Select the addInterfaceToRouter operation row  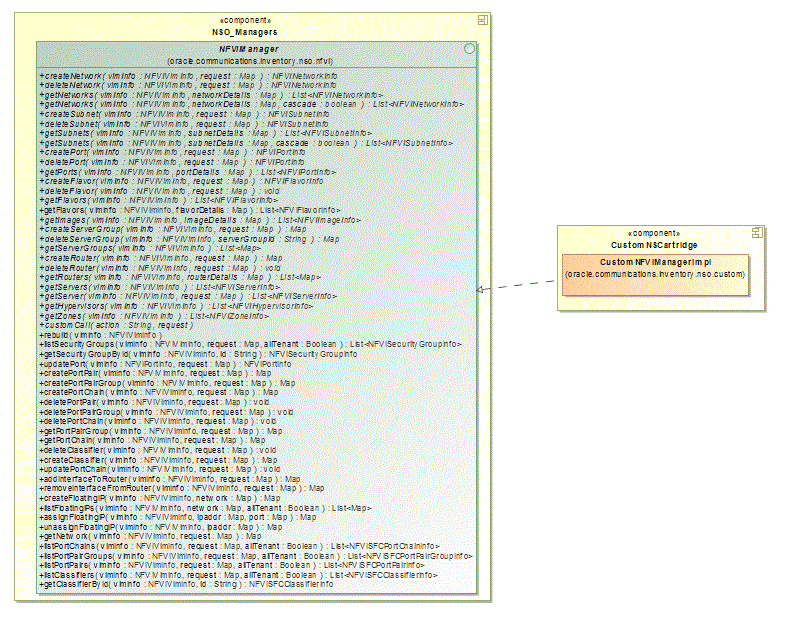170,479
